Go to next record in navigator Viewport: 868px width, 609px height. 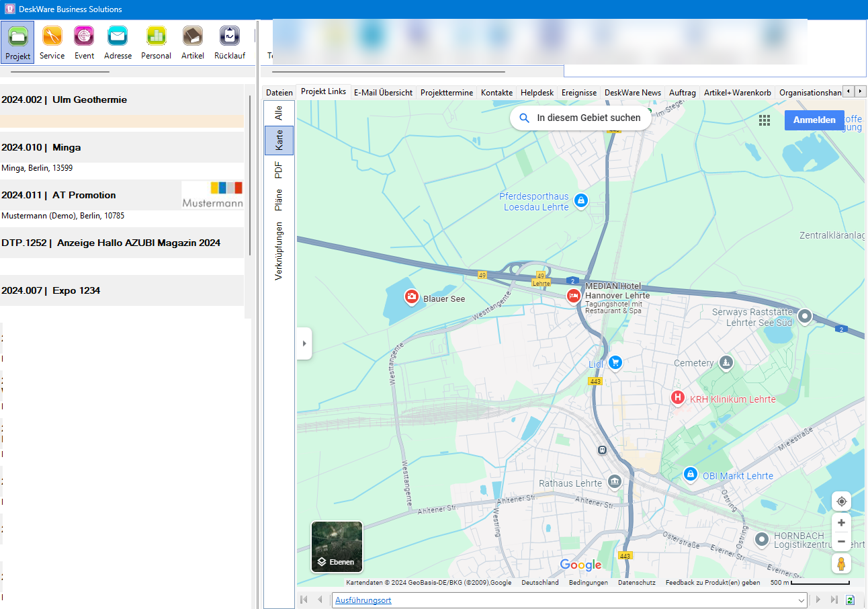tap(818, 600)
